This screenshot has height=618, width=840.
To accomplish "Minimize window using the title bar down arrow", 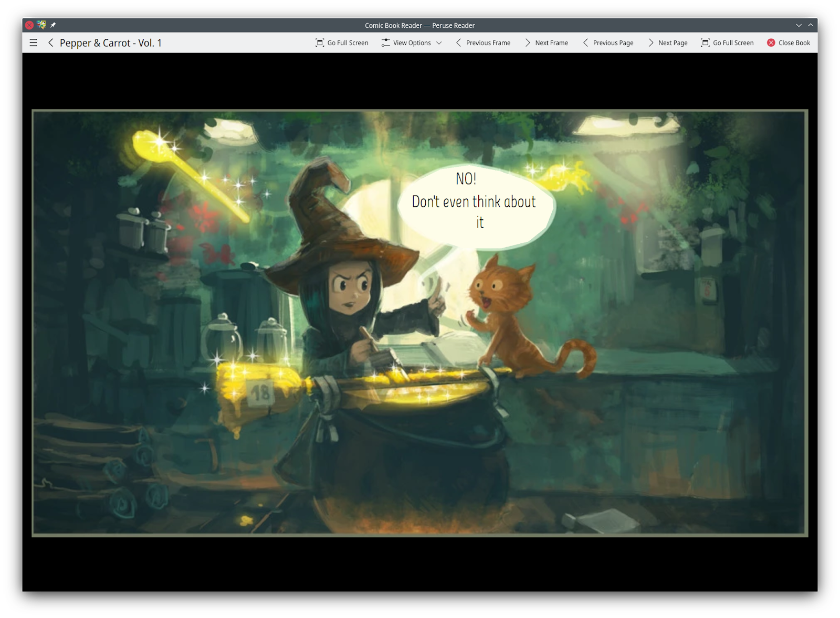I will tap(799, 25).
